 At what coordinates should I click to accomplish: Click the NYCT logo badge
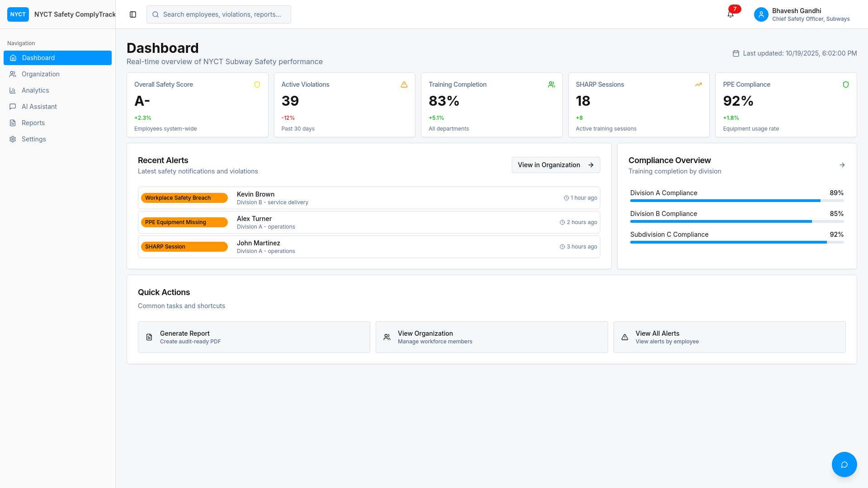18,14
